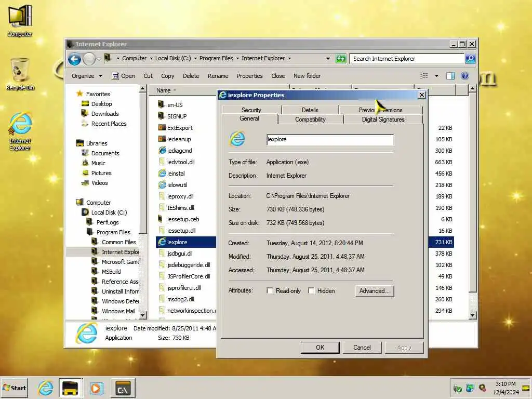Click the Windows Explorer taskbar icon
This screenshot has width=532, height=399.
(x=70, y=388)
